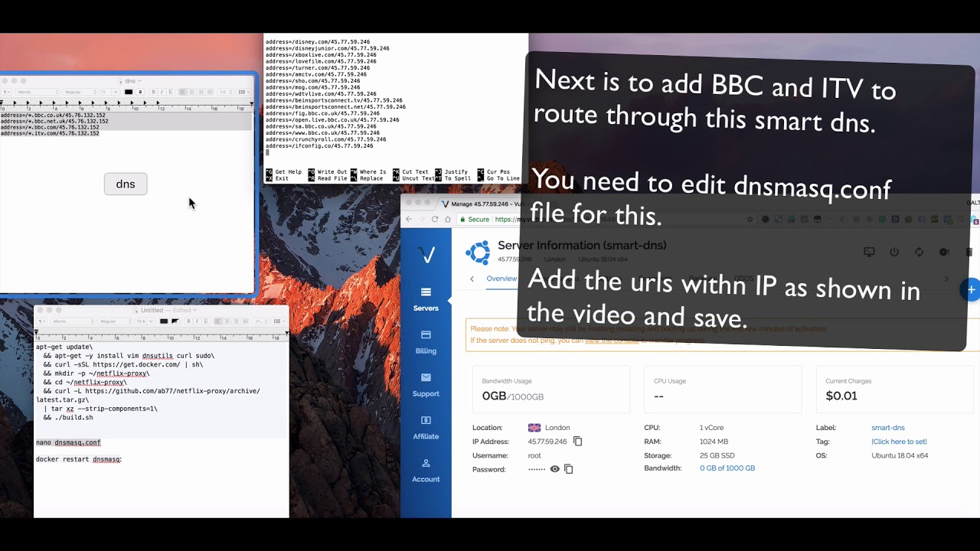
Task: Switch to the Overview tab
Action: click(501, 279)
